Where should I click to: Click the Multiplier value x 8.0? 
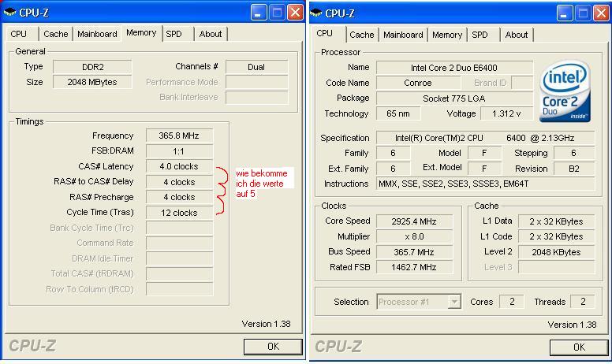click(414, 236)
